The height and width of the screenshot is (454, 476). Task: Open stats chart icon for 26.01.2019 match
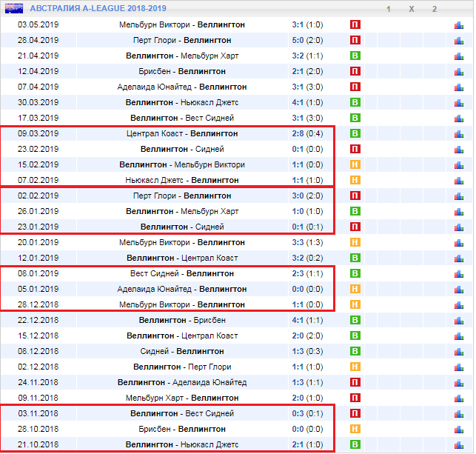point(459,212)
